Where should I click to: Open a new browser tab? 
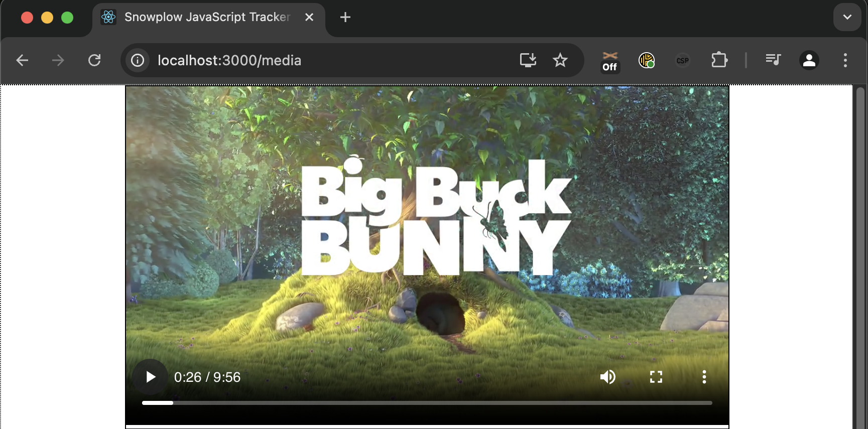click(x=345, y=17)
